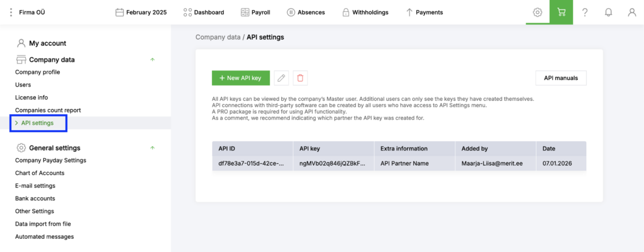
Task: Click the three-dot menu beside Firma OÜ
Action: 11,12
